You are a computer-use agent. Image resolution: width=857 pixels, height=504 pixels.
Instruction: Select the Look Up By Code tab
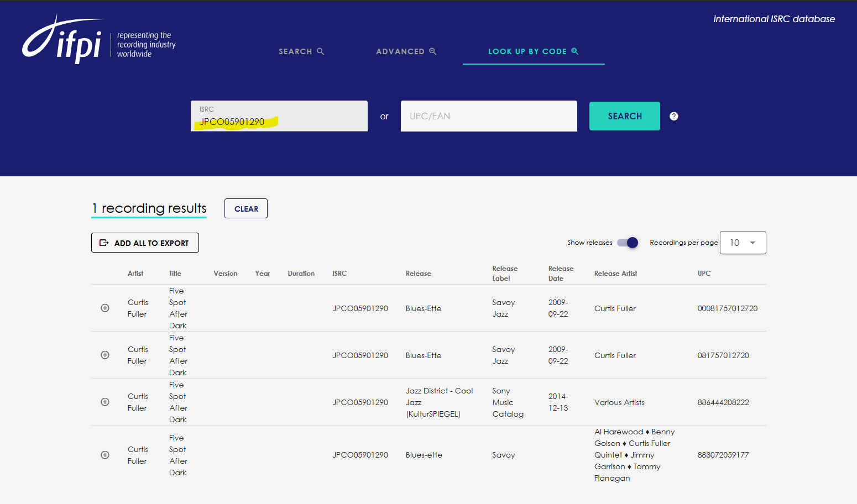pos(533,51)
